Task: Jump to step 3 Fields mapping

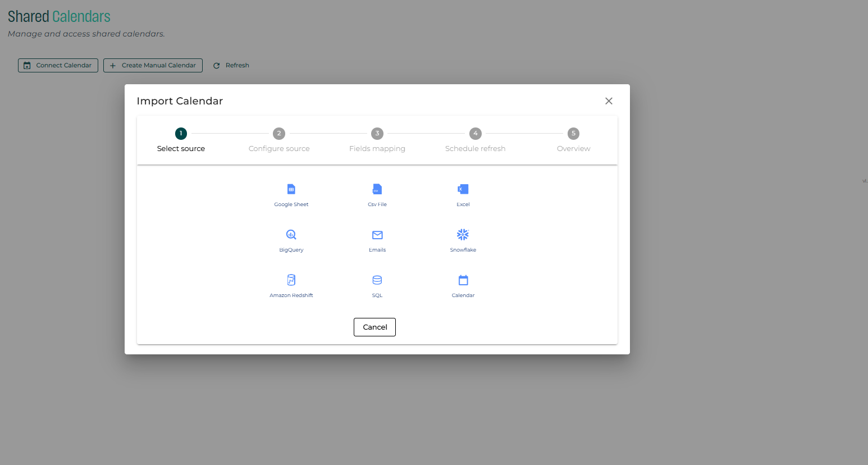Action: point(377,134)
